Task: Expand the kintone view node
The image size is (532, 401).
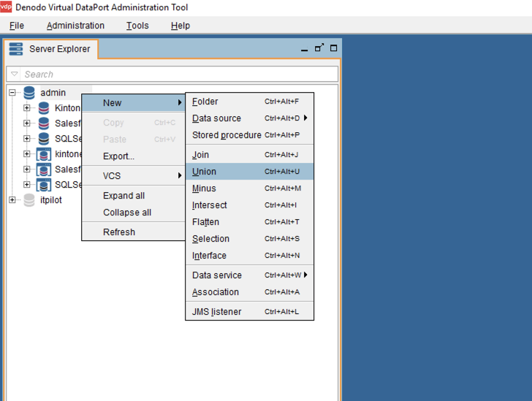Action: tap(27, 154)
